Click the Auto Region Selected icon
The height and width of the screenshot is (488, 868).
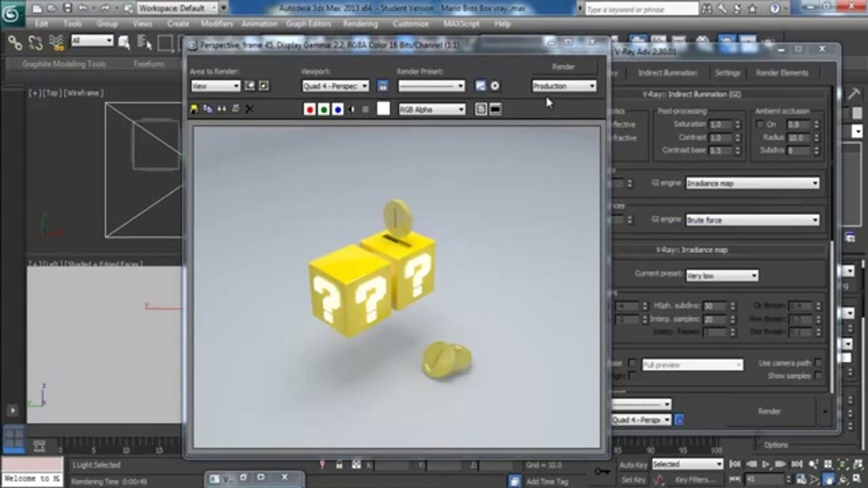pos(264,85)
